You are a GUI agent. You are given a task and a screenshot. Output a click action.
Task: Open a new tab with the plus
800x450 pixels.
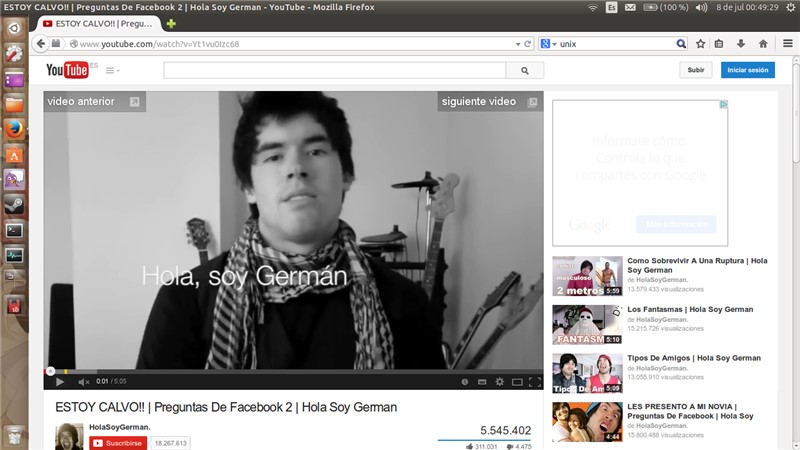click(x=171, y=23)
